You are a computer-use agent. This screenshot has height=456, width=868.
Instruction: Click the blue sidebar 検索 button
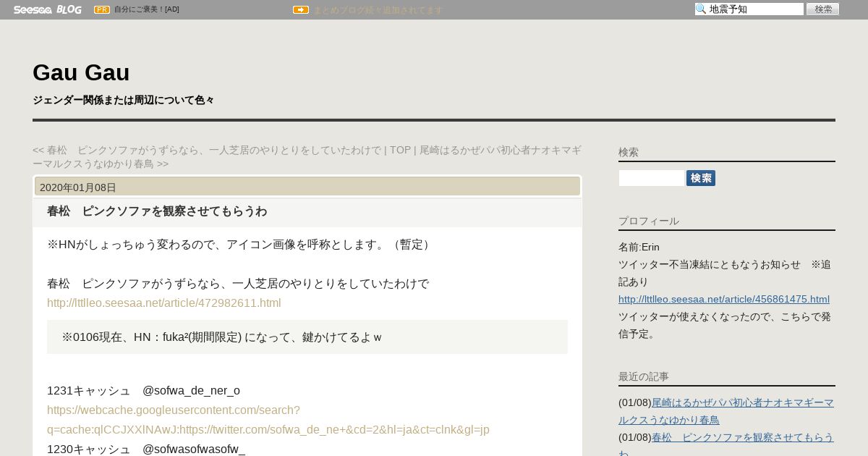(701, 178)
